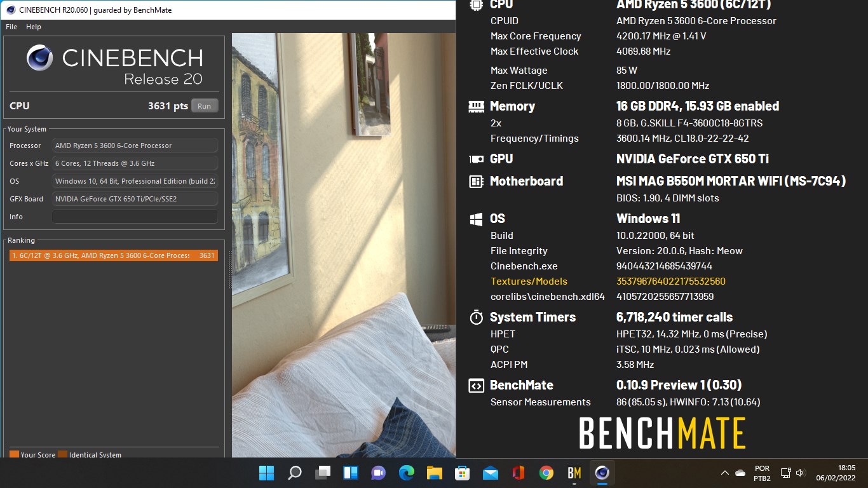The image size is (868, 488).
Task: Open the Teams Chat taskbar icon
Action: coord(379,473)
